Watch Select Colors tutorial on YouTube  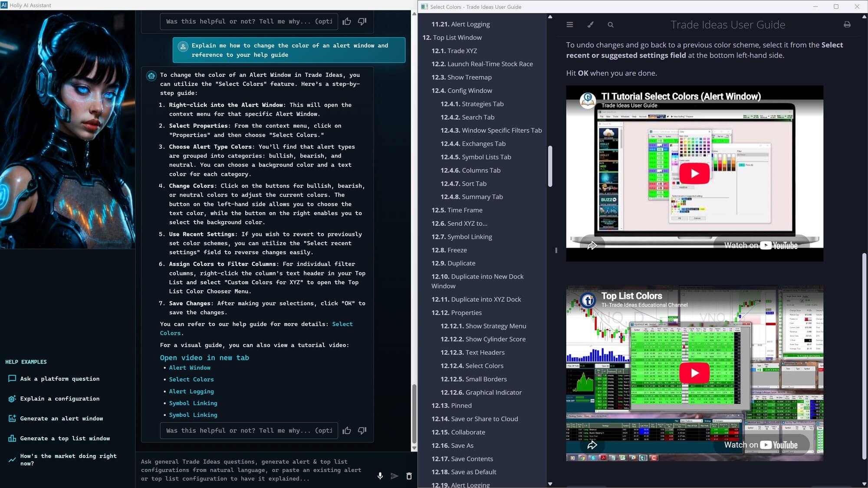(x=761, y=245)
